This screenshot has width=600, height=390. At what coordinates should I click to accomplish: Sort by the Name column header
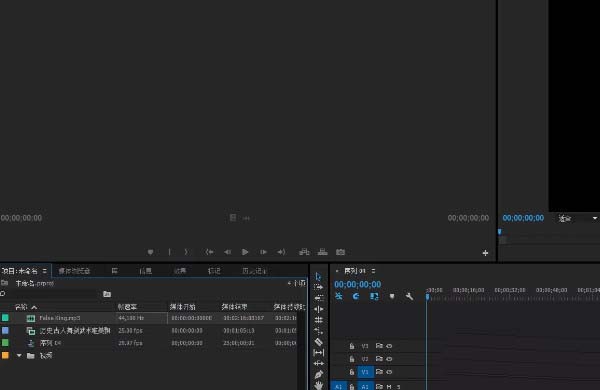(21, 307)
